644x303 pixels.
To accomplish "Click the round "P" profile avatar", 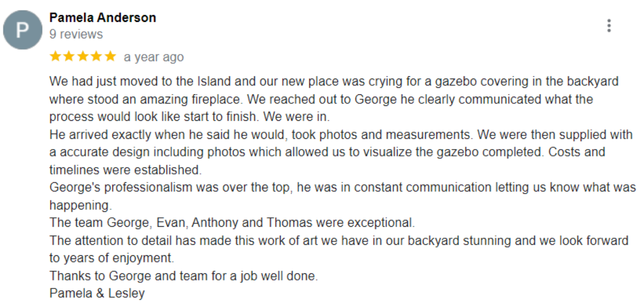I will (x=23, y=30).
